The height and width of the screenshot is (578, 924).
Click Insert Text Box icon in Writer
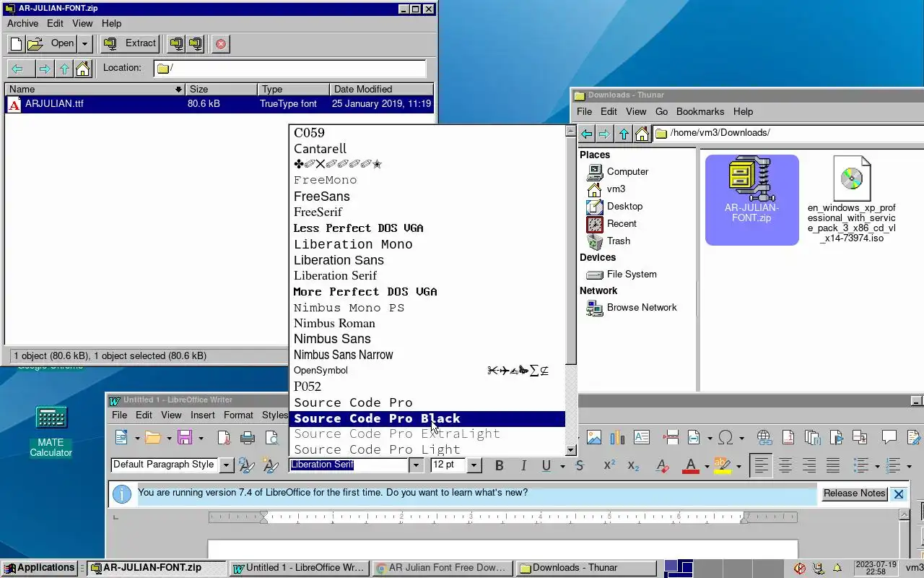(641, 437)
